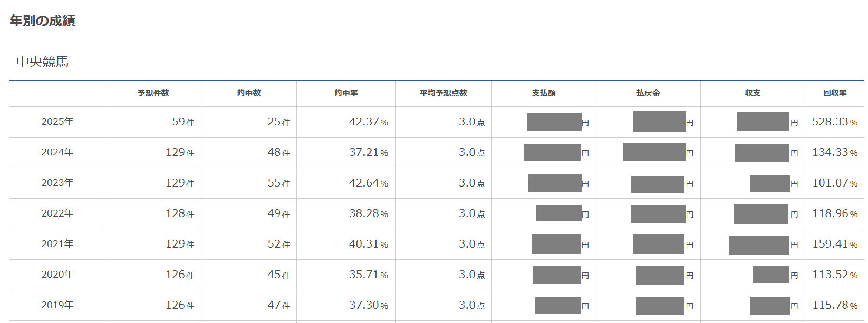Image resolution: width=868 pixels, height=323 pixels.
Task: Select the 2025年 row label
Action: [57, 122]
